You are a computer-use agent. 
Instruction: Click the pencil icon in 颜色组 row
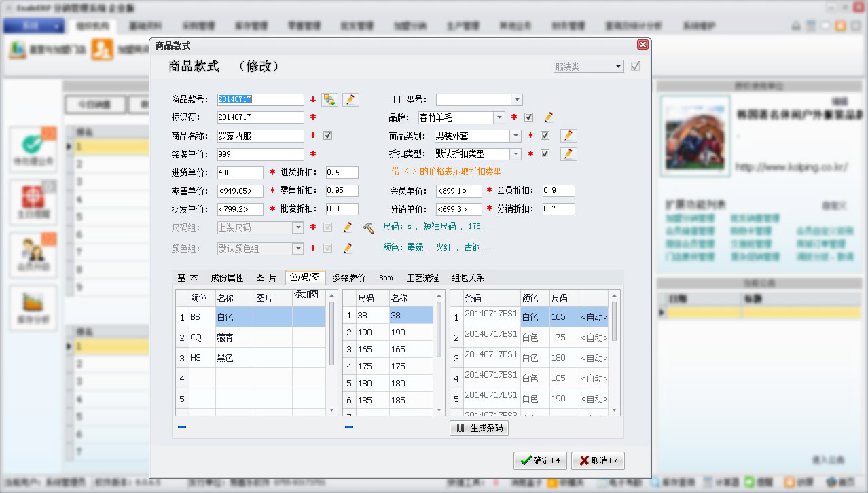click(x=348, y=249)
